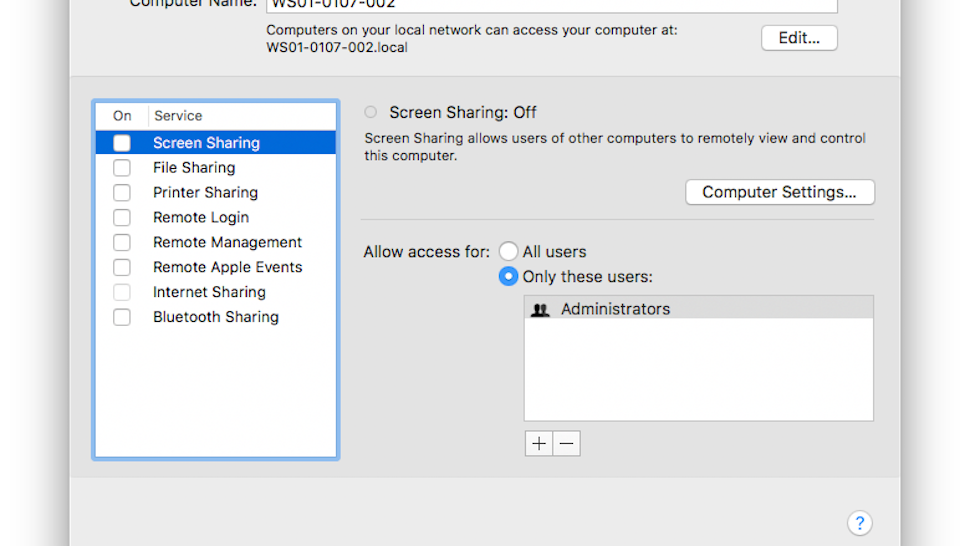Click the Administrators group icon
The height and width of the screenshot is (546, 970).
coord(540,309)
